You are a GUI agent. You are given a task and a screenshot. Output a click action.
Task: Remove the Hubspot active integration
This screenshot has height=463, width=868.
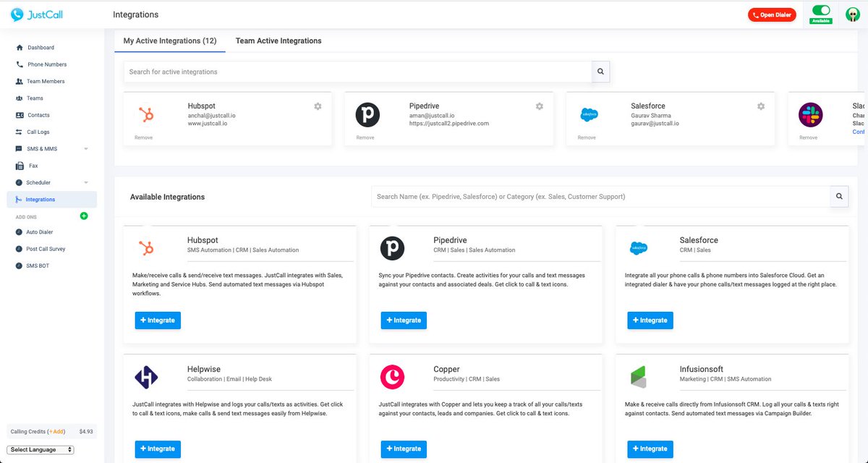click(143, 137)
